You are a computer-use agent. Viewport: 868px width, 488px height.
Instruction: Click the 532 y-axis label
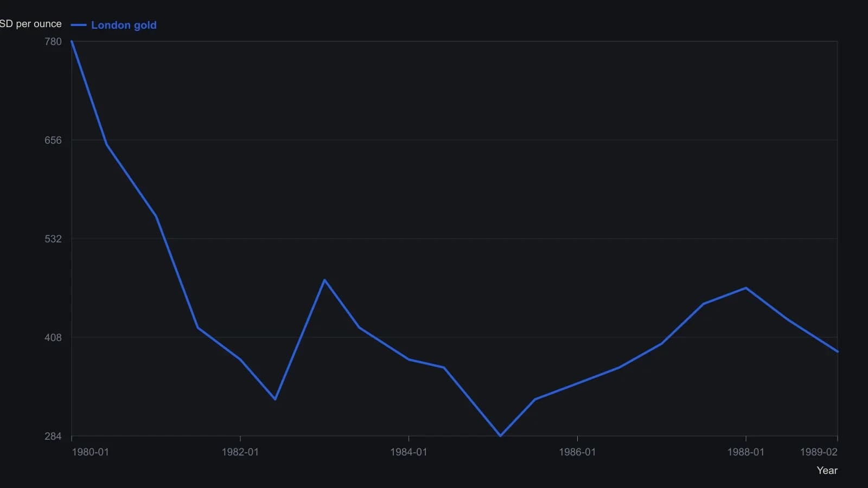pyautogui.click(x=53, y=239)
